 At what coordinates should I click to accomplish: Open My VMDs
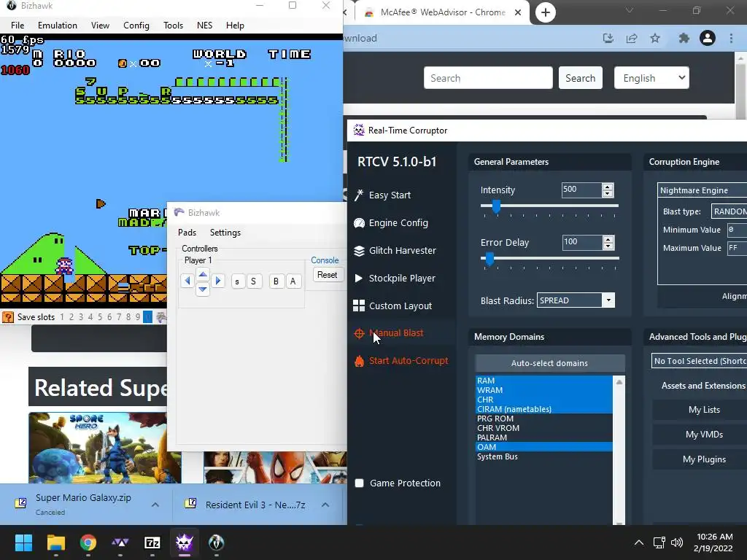704,435
